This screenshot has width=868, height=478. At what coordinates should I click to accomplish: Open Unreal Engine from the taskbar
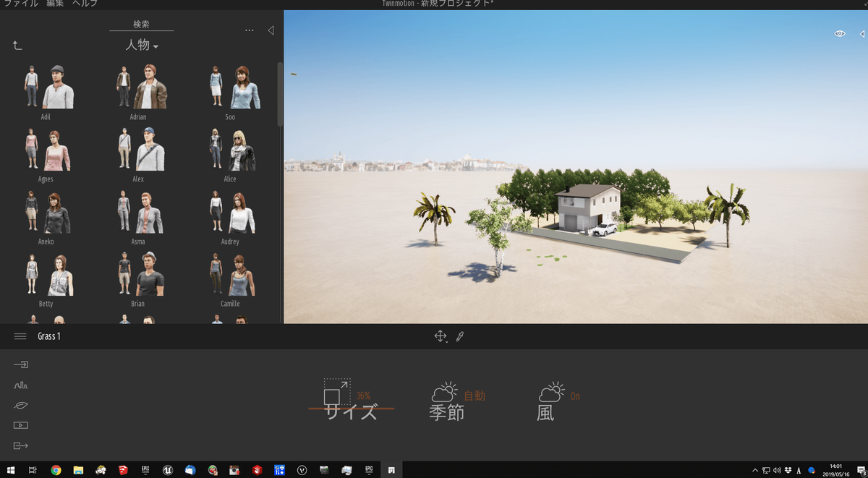click(168, 470)
